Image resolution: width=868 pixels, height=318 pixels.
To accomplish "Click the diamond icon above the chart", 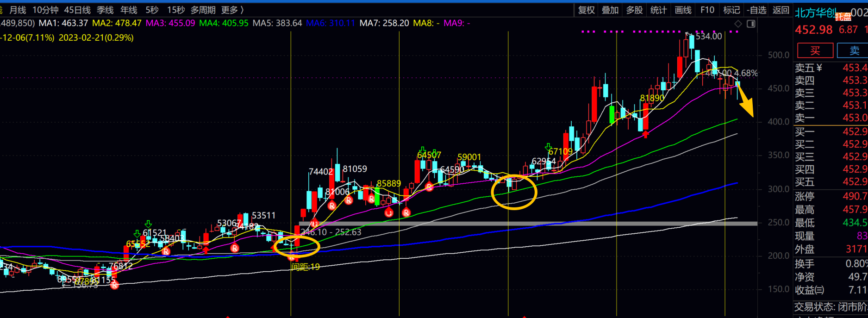I will [x=738, y=24].
